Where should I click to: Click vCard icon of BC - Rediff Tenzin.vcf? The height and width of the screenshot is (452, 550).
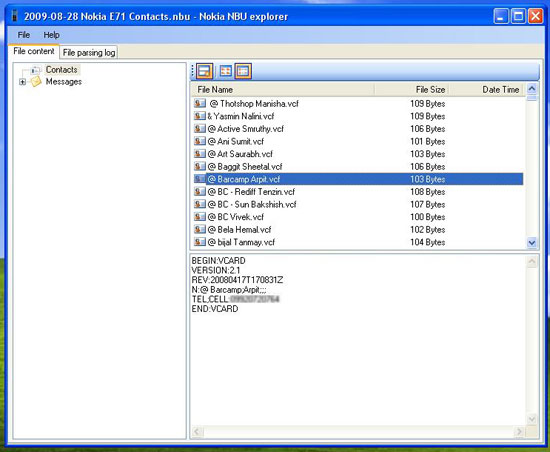coord(200,192)
